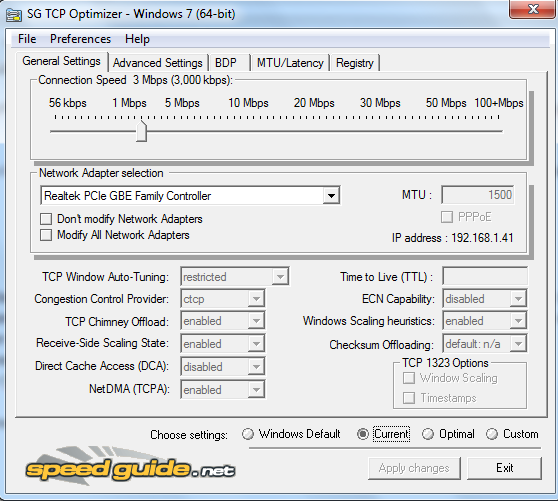Click slider track under the 100+Mbps mark

(x=499, y=131)
